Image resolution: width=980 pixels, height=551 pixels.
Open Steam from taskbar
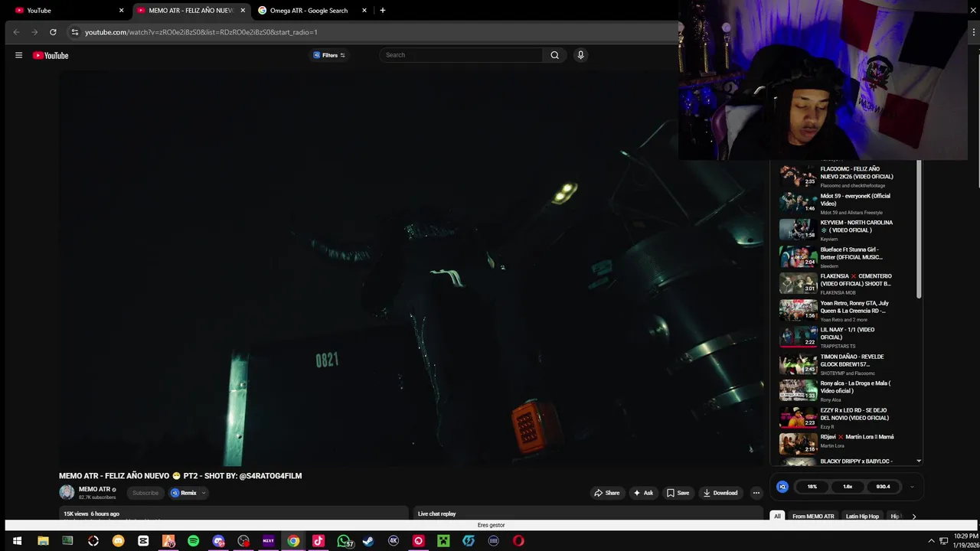click(x=368, y=541)
